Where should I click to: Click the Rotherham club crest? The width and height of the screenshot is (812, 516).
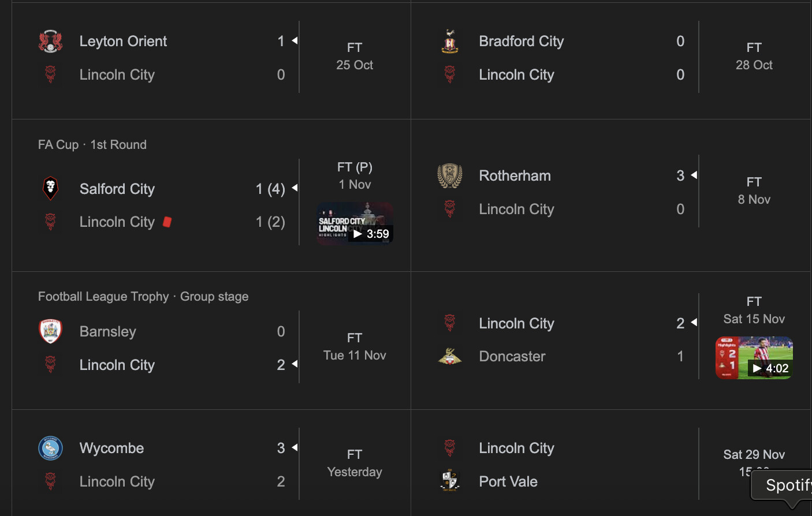(450, 175)
